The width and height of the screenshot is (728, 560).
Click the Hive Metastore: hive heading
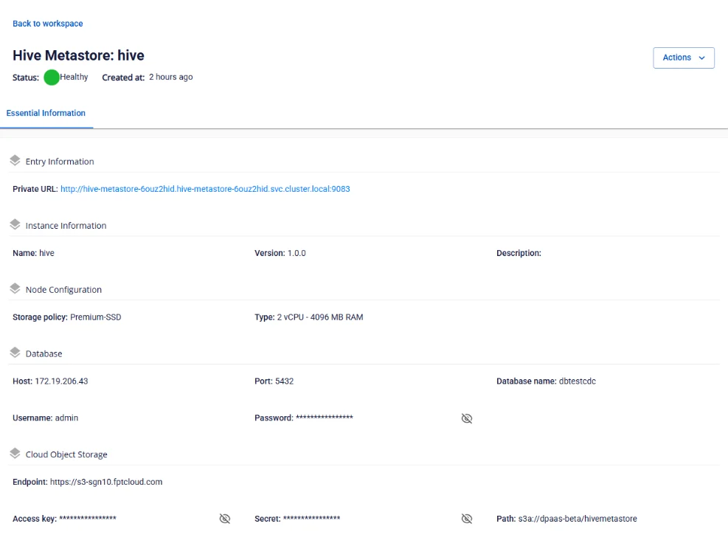(x=78, y=55)
